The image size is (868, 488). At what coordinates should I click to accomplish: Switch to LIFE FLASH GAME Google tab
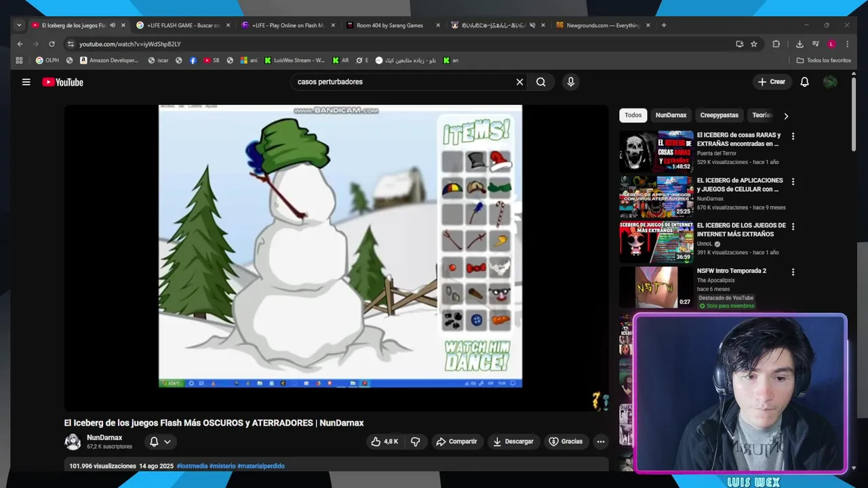[183, 26]
